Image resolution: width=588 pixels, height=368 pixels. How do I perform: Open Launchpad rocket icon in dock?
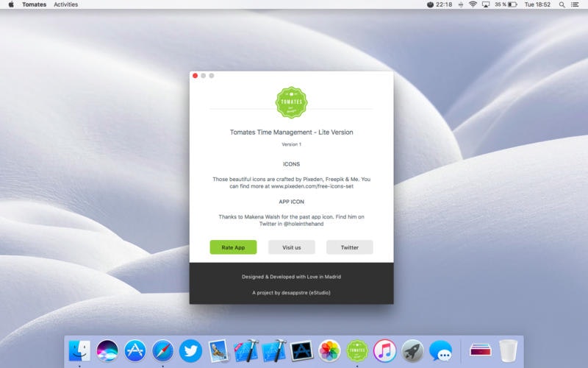pos(412,350)
